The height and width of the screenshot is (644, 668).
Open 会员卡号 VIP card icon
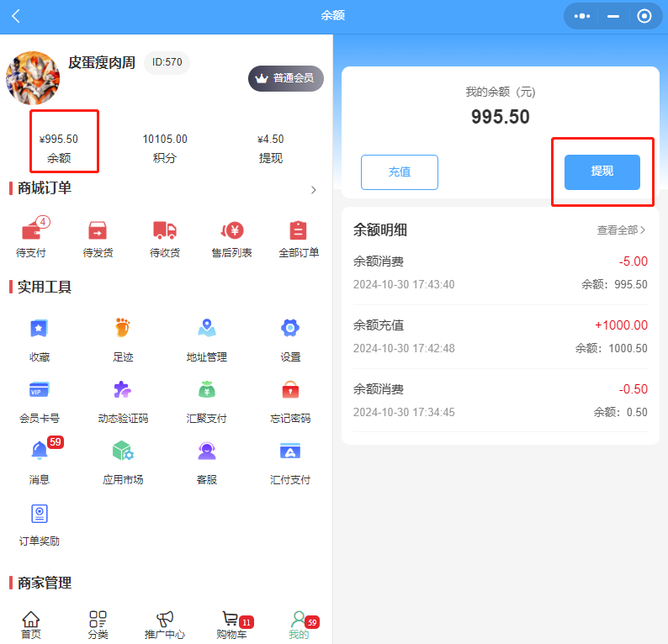tap(40, 390)
